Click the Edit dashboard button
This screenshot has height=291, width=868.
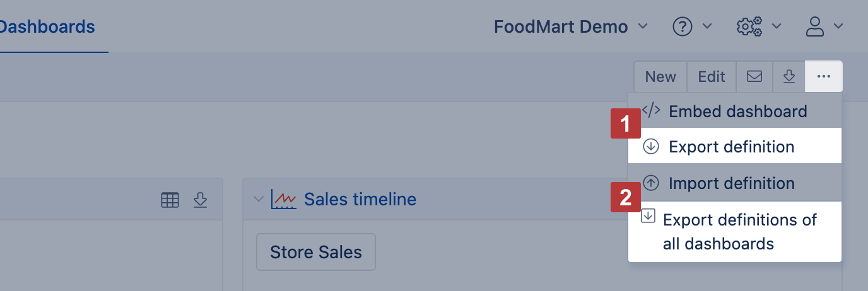tap(711, 76)
